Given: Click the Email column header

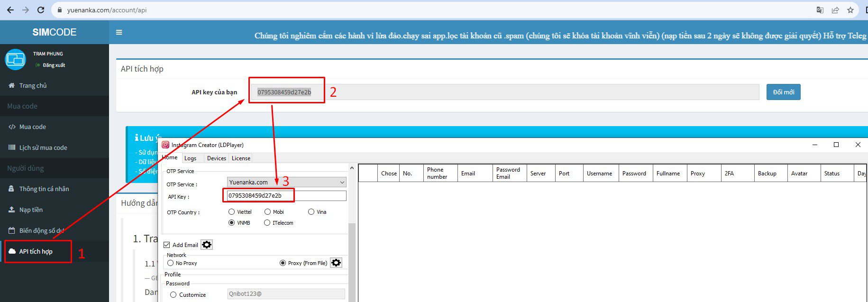Looking at the screenshot, I should coord(475,173).
